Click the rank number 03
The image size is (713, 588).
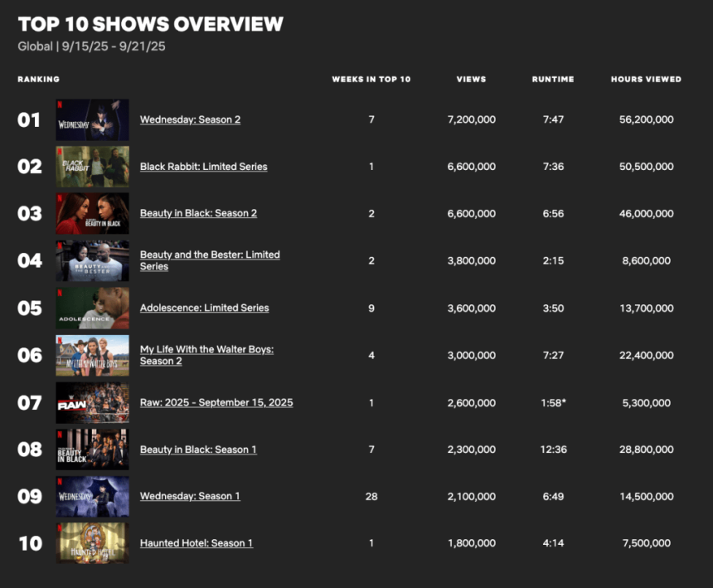(x=30, y=214)
